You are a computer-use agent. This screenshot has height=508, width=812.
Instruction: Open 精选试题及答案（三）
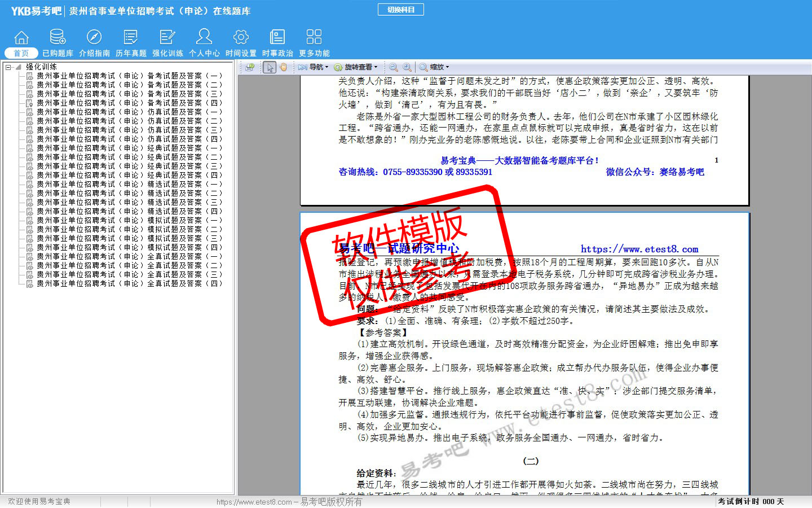pos(130,202)
